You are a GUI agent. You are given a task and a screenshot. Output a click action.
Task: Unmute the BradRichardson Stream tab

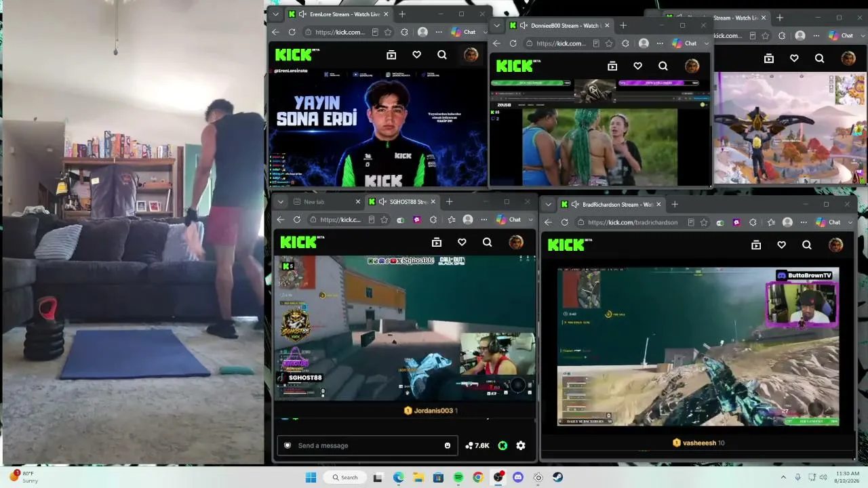tap(574, 205)
